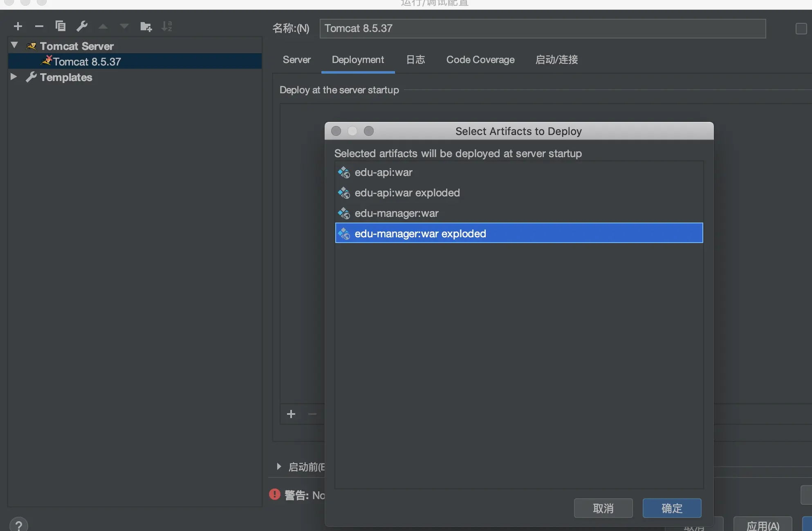Open the help question mark button
The image size is (812, 531).
point(19,524)
